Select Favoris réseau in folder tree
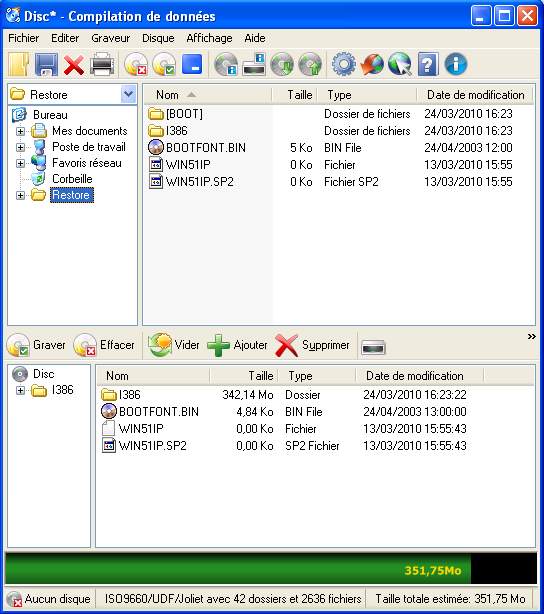Screen dimensions: 544x614 (87, 163)
